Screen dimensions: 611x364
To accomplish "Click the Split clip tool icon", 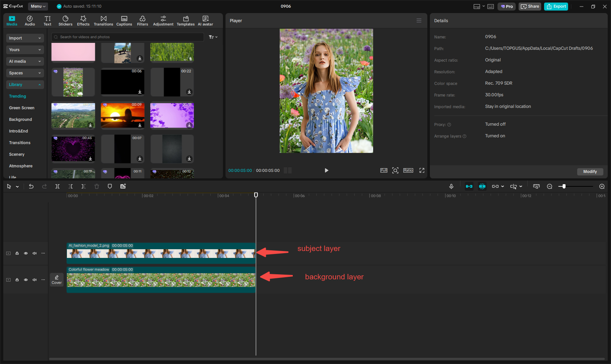I will (57, 186).
